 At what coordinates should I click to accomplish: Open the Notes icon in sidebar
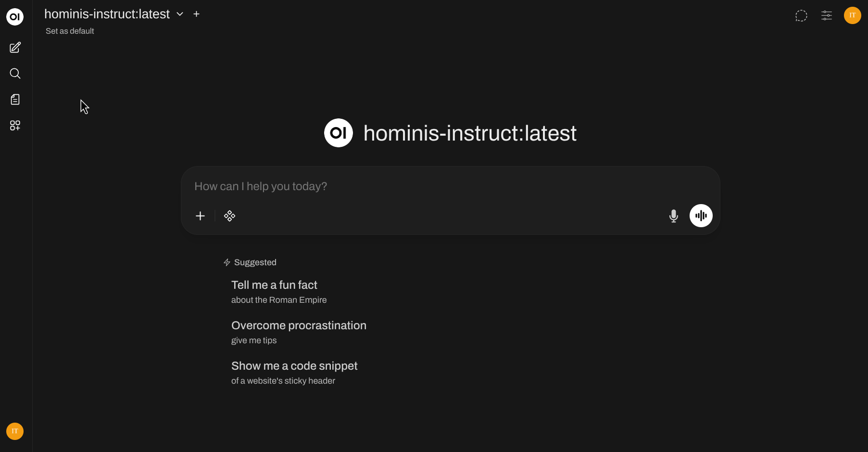15,100
